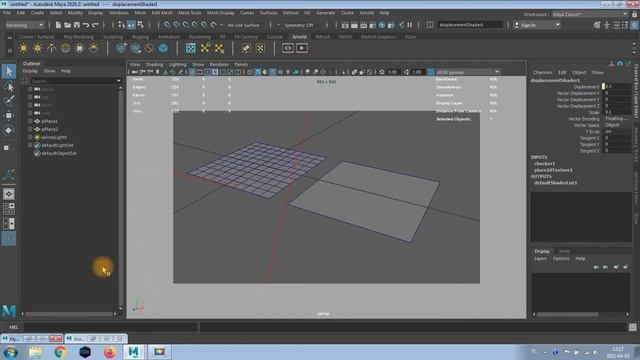Create Arnold skydome light from shelf
Image resolution: width=640 pixels, height=360 pixels.
click(65, 48)
